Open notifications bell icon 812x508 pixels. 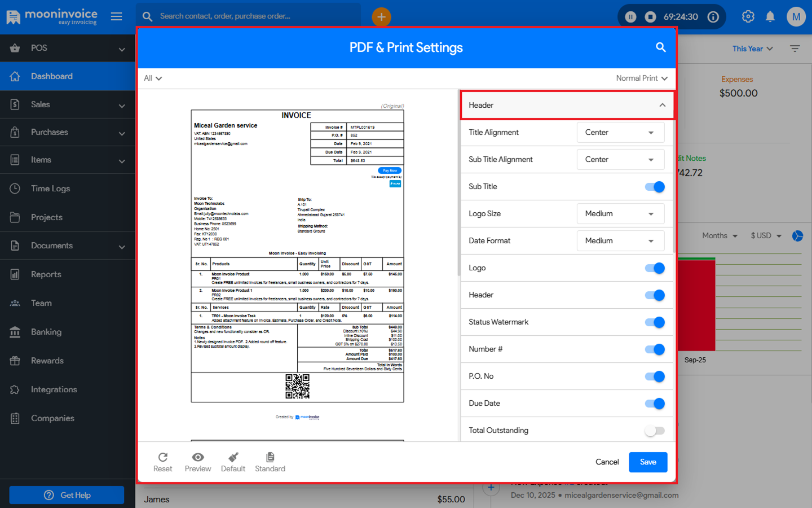[770, 17]
